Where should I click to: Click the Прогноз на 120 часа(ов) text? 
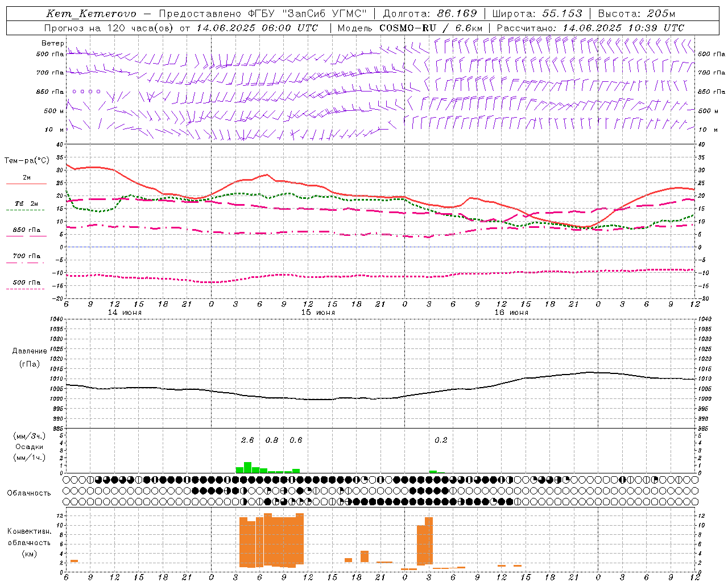[x=109, y=28]
